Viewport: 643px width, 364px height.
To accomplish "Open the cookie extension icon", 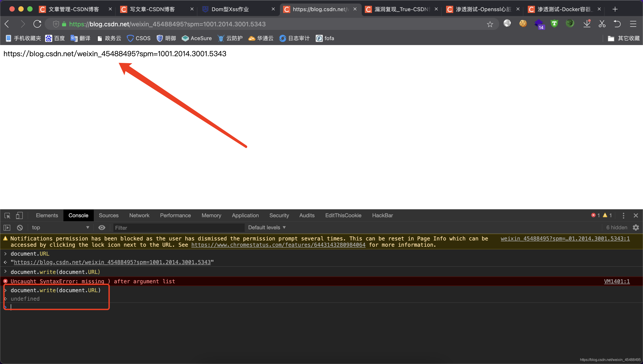I will coord(523,24).
